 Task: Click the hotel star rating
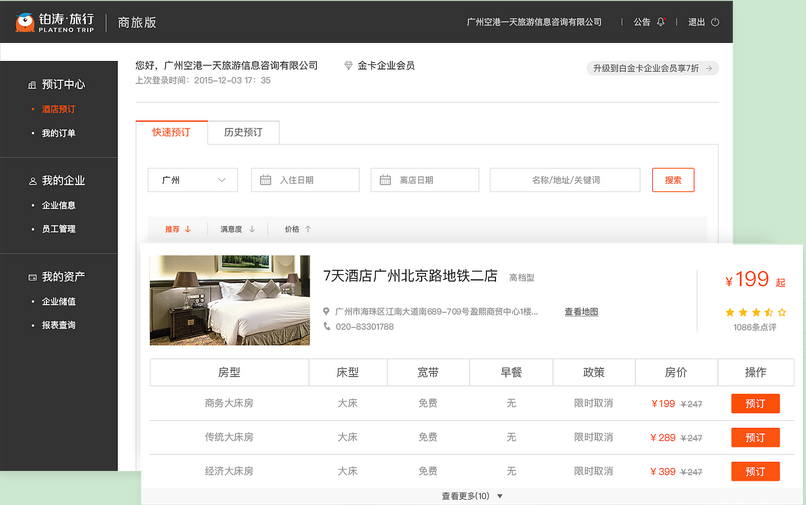(x=755, y=312)
